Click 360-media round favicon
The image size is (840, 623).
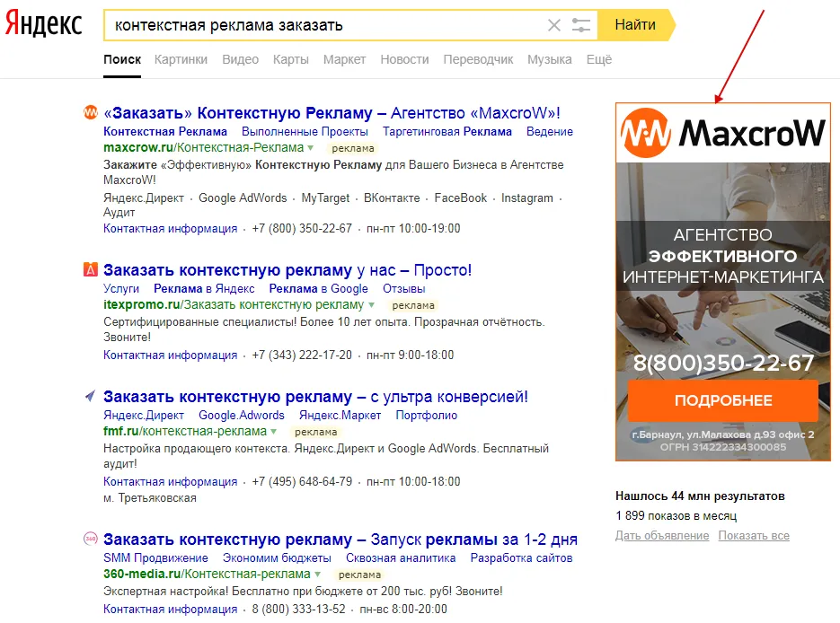tap(91, 539)
